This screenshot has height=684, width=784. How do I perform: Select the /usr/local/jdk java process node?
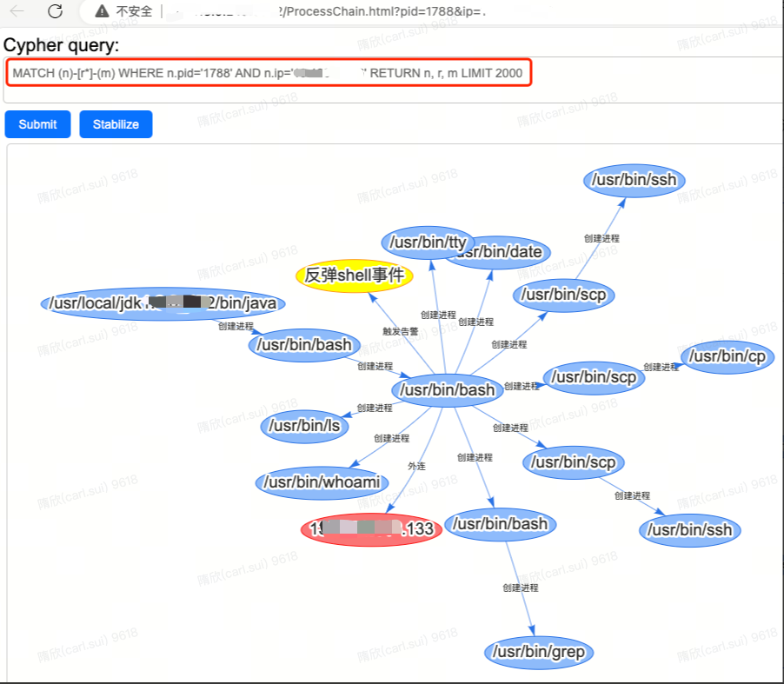coord(163,303)
